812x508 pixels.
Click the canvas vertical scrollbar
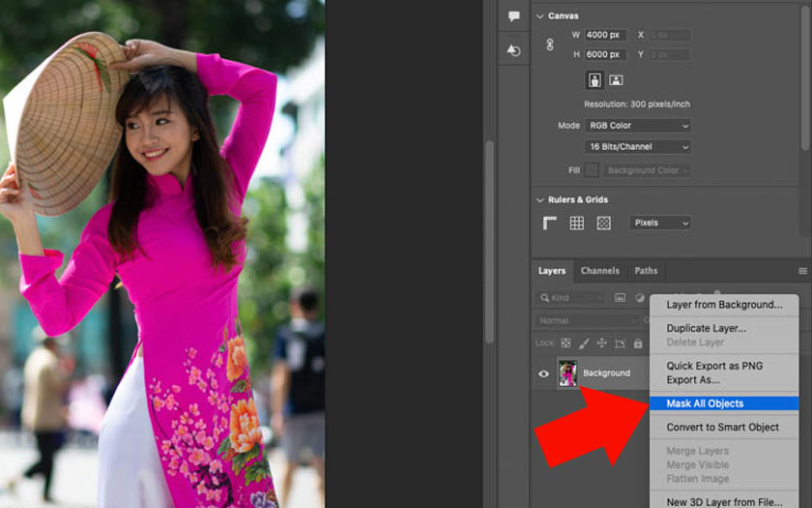tap(489, 241)
